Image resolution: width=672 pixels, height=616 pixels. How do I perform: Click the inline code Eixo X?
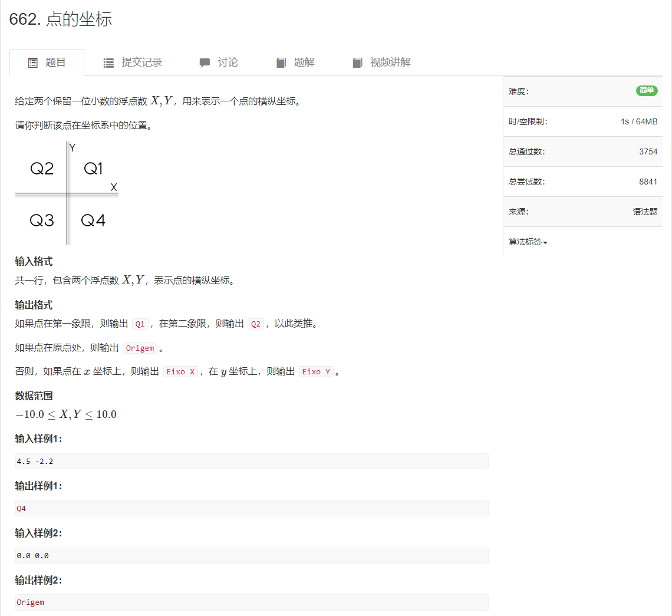[180, 371]
